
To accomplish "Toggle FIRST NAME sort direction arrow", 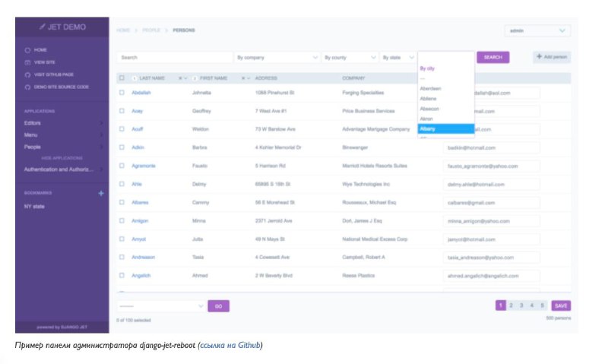I will click(249, 78).
